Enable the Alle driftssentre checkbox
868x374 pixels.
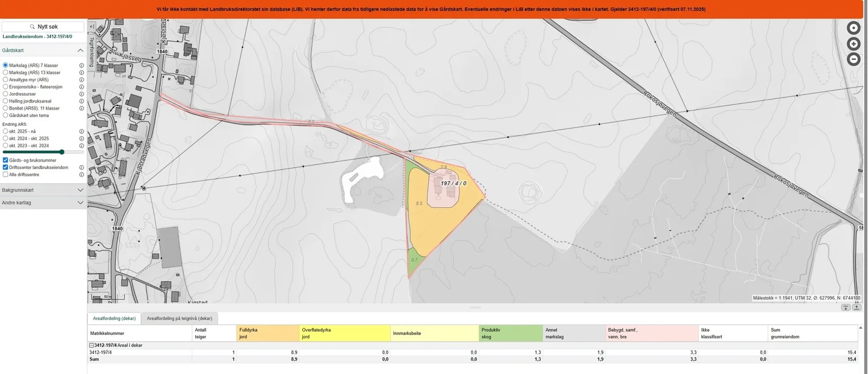click(5, 175)
